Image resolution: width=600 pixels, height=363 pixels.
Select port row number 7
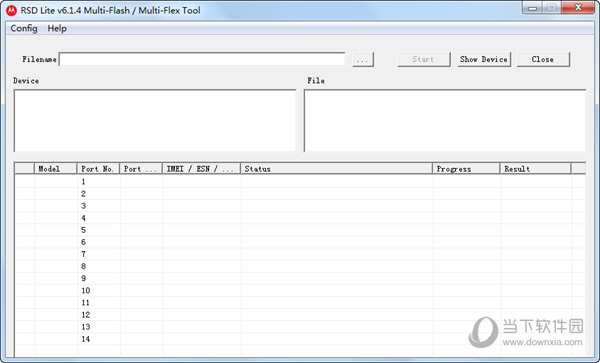click(x=300, y=254)
